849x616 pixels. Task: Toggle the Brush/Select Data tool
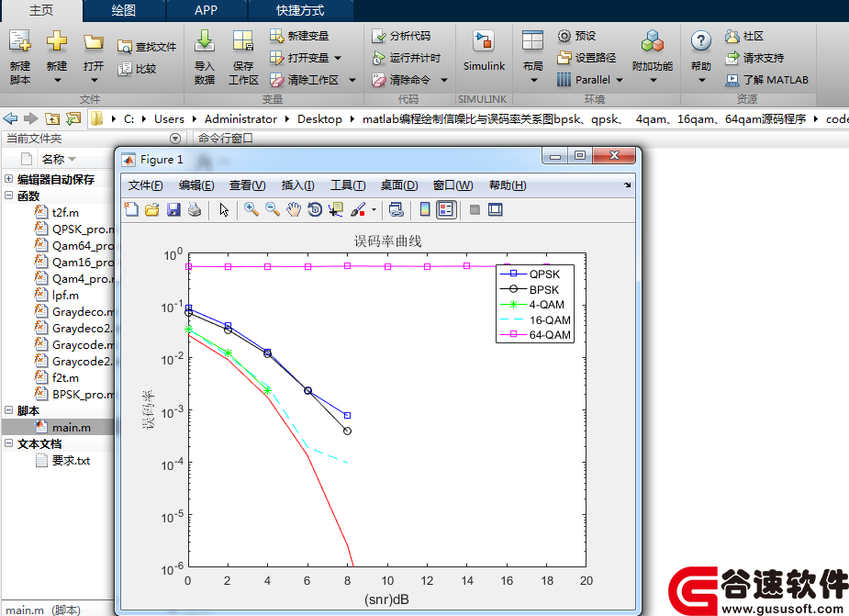pos(357,209)
